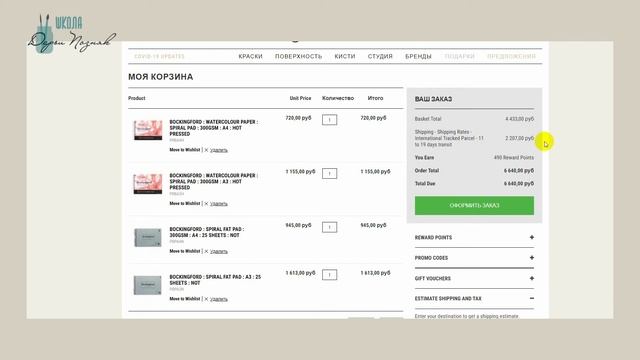Collapse the Estimate Shipping and Tax section
The width and height of the screenshot is (640, 360).
tap(474, 299)
